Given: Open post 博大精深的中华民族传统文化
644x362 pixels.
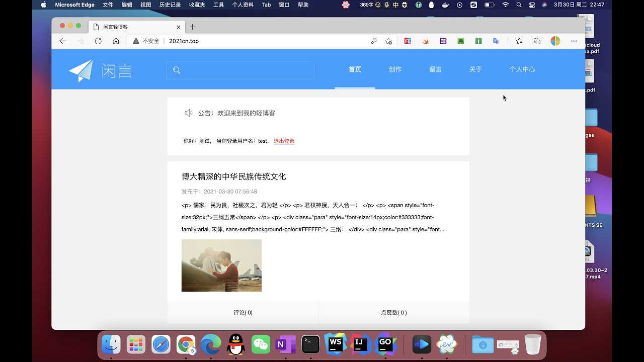Looking at the screenshot, I should coord(233,176).
